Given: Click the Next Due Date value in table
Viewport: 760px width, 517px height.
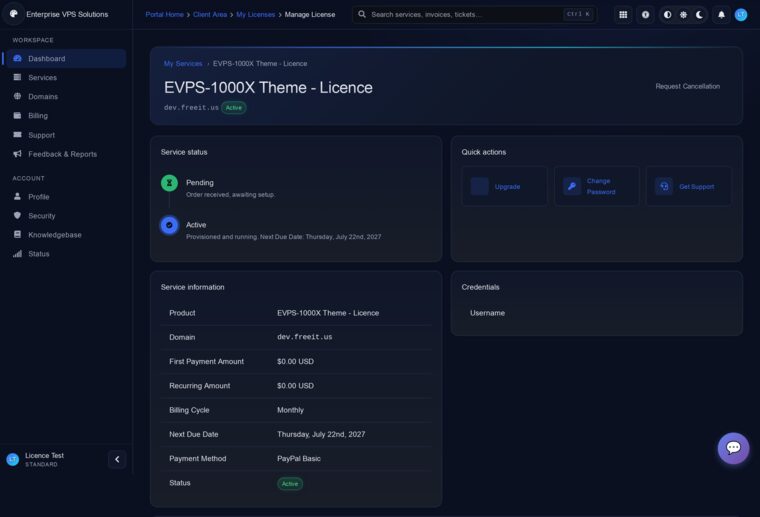Looking at the screenshot, I should (x=321, y=434).
